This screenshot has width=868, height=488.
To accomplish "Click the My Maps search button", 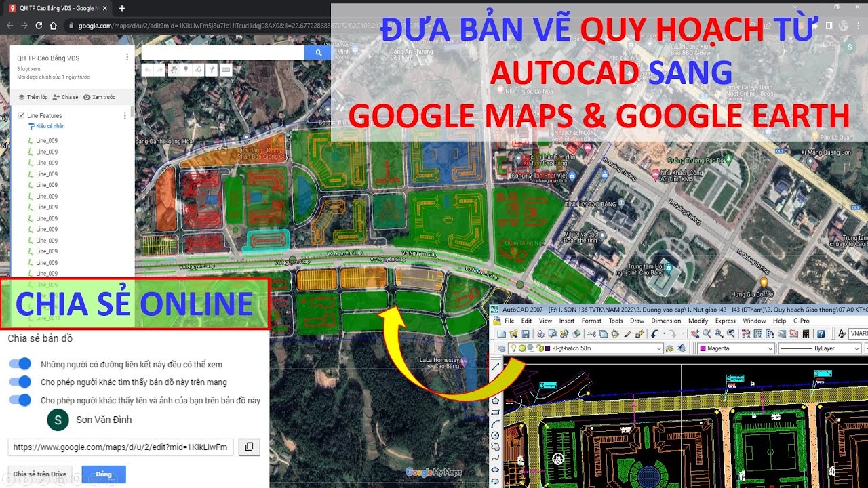I will [x=317, y=52].
